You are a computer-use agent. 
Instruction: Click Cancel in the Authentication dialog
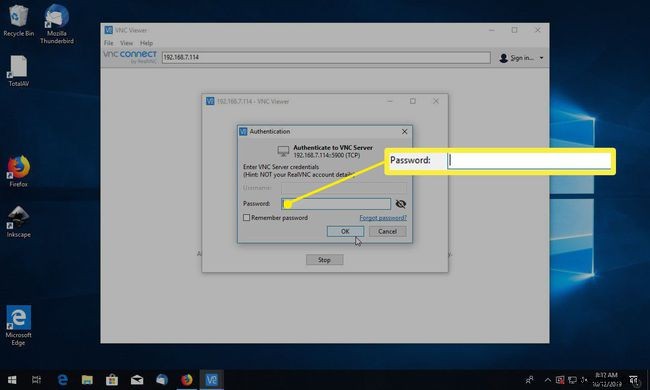point(388,231)
